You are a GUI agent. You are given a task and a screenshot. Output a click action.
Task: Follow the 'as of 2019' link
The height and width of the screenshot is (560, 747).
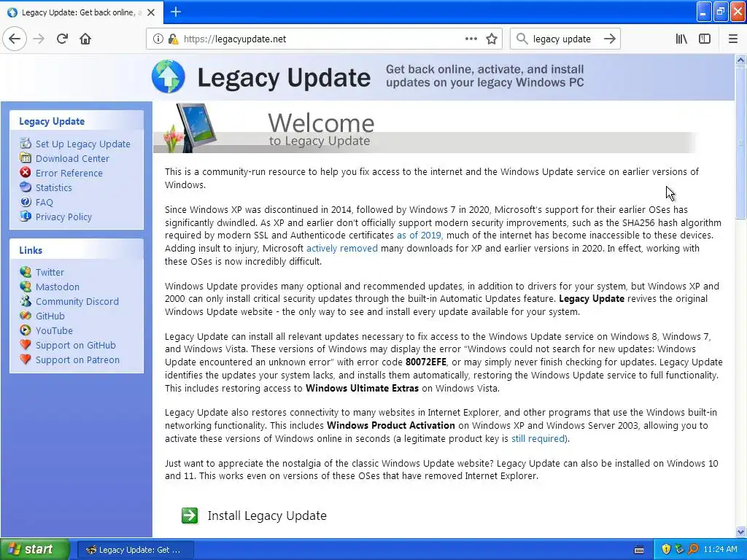coord(419,236)
